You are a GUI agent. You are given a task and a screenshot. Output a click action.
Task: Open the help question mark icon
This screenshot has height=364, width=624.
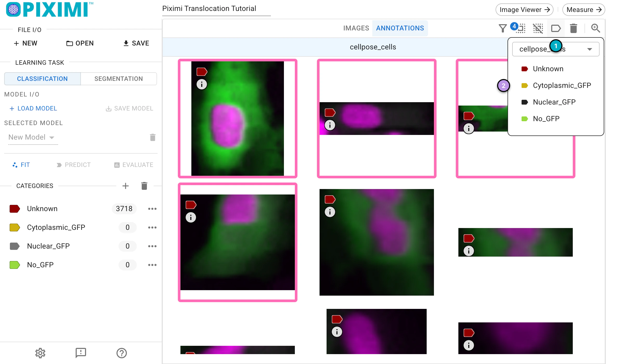121,353
